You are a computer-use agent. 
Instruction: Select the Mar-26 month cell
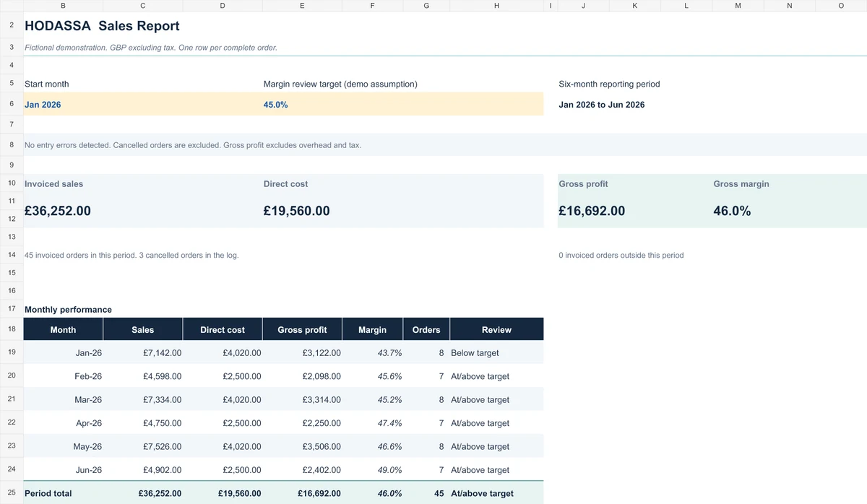(64, 399)
